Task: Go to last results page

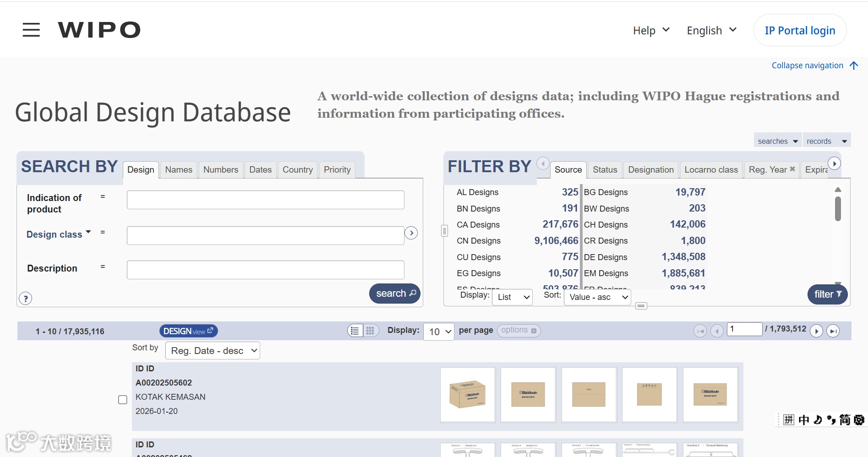Action: pos(833,331)
